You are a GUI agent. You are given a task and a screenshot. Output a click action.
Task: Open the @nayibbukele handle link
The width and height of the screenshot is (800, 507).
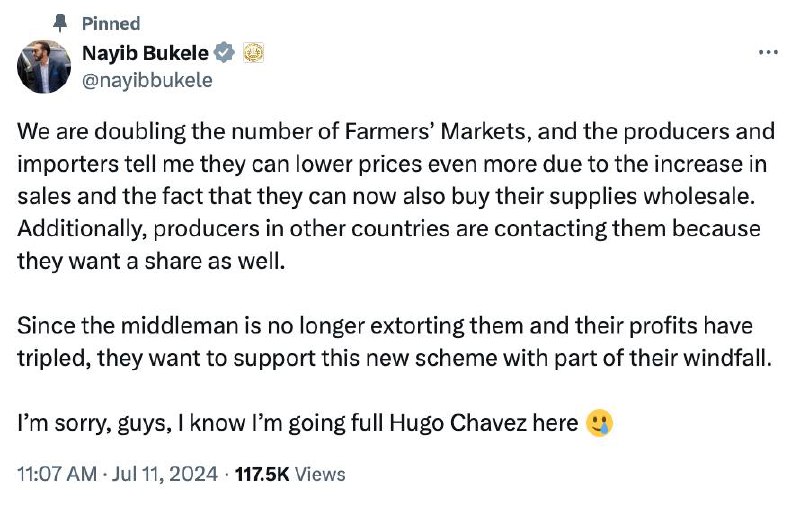pos(147,80)
